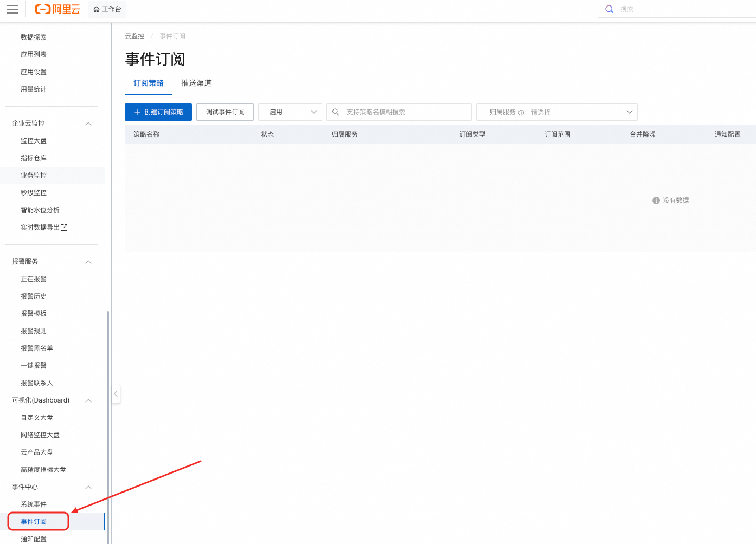Collapse the sidebar with the arrow handle
The height and width of the screenshot is (544, 756).
click(116, 394)
